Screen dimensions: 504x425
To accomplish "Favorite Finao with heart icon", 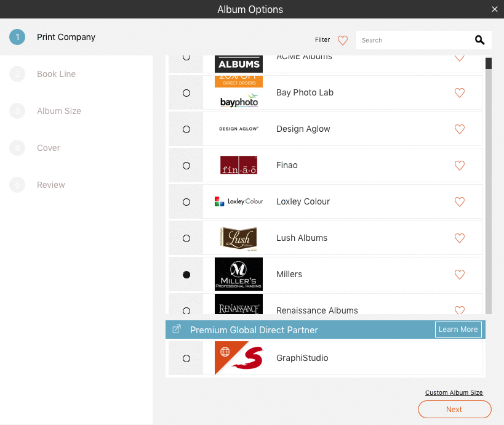I will 460,165.
